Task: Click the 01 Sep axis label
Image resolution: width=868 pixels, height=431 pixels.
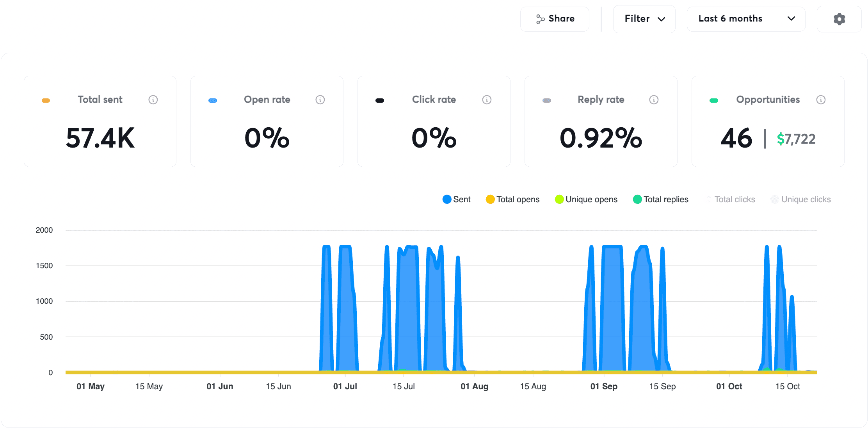Action: coord(604,386)
